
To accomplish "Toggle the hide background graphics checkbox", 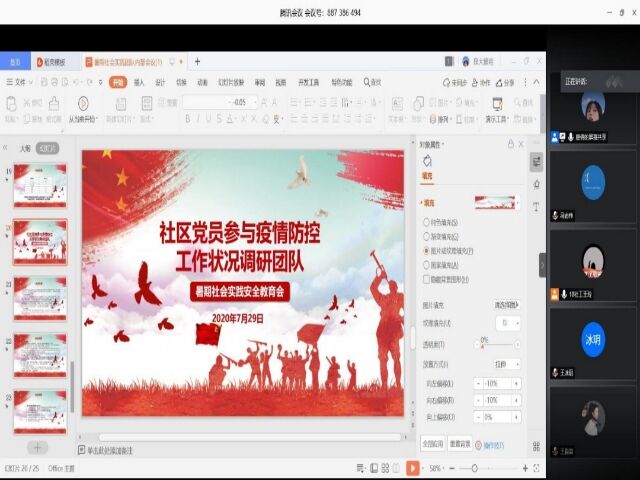I will tap(427, 279).
